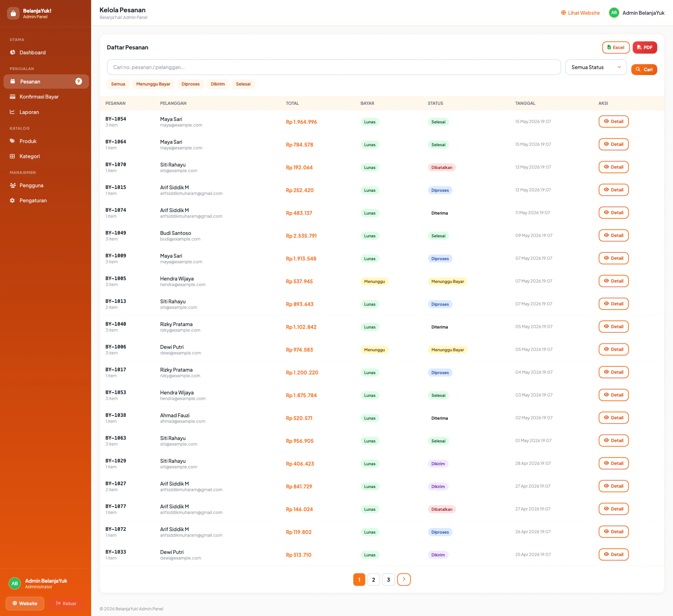Click the Laporan chart icon

tap(13, 112)
